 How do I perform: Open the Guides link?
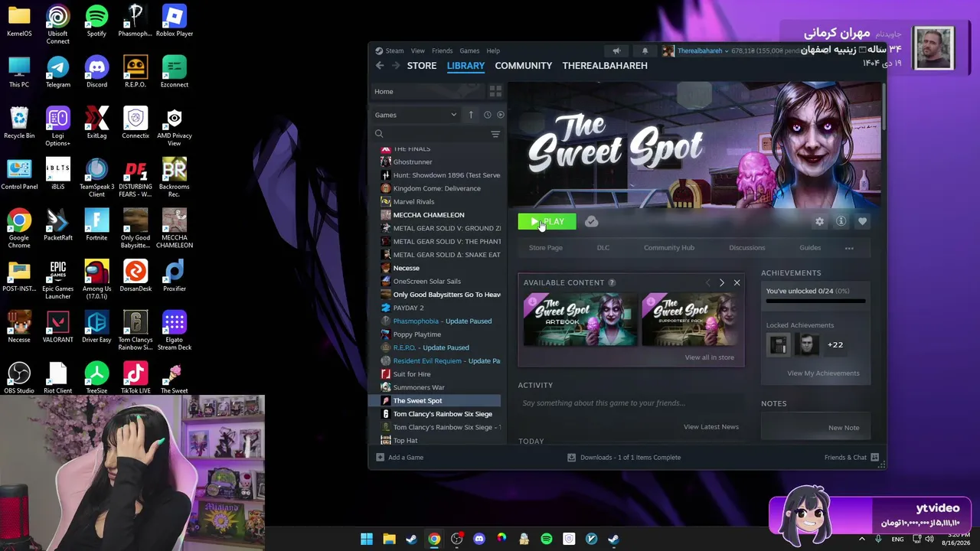[x=810, y=248]
